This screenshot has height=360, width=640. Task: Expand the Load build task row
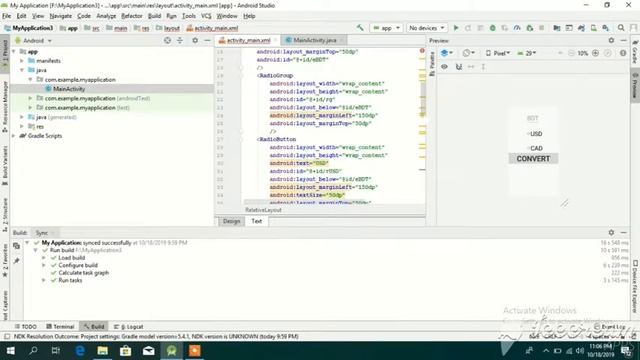click(x=44, y=258)
